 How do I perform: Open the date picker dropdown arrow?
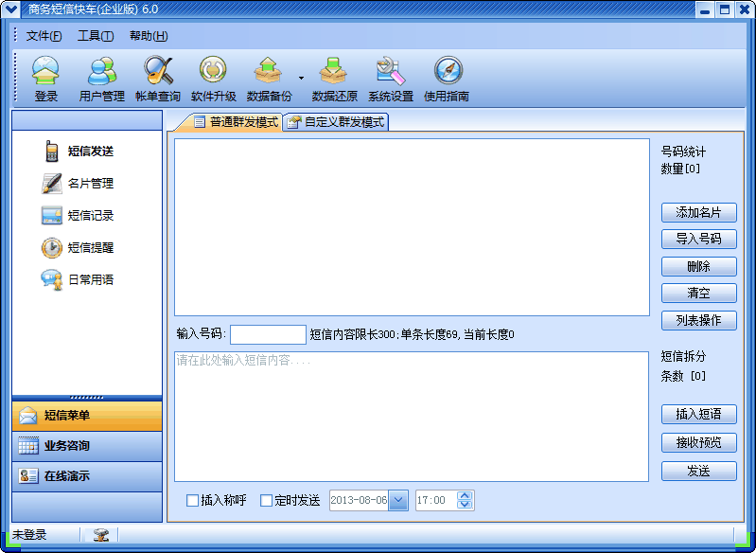pyautogui.click(x=398, y=500)
